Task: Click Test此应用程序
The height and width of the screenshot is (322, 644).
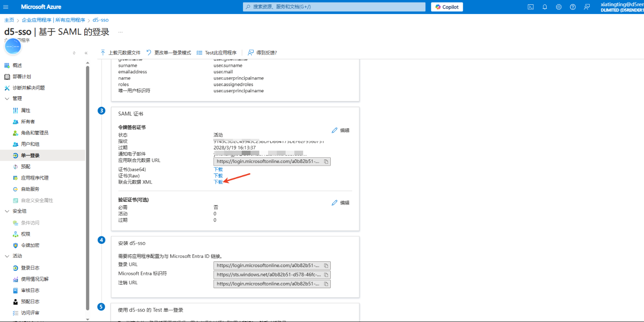Action: (216, 53)
